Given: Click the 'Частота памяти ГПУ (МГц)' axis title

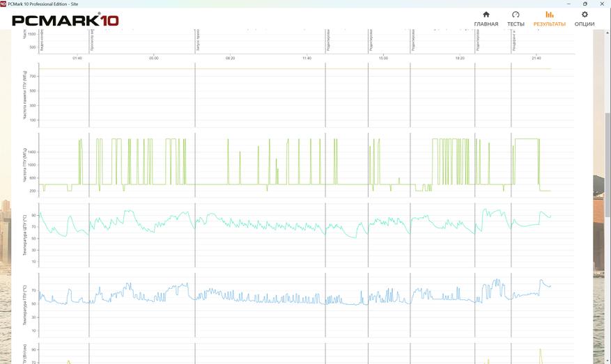Looking at the screenshot, I should (25, 95).
